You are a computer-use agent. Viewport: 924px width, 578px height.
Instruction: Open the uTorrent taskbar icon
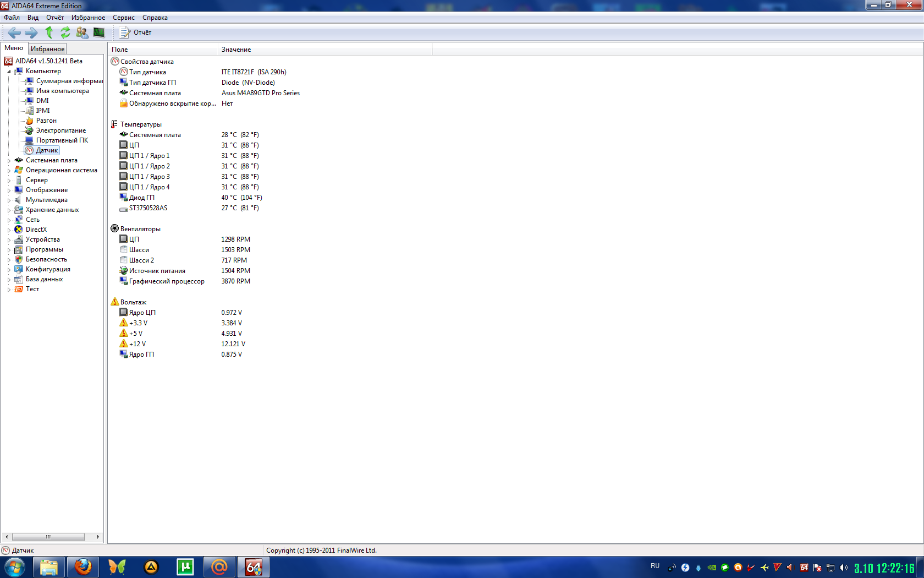(x=185, y=567)
